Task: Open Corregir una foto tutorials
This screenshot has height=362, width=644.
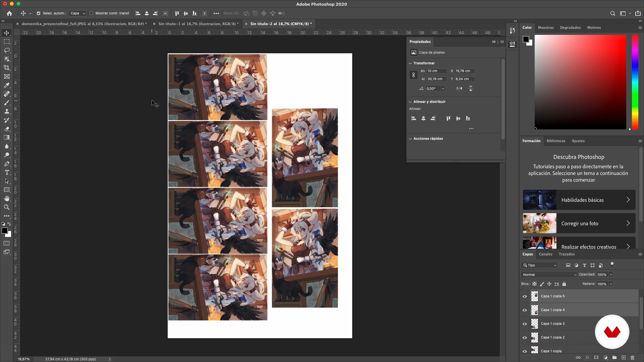Action: (579, 223)
